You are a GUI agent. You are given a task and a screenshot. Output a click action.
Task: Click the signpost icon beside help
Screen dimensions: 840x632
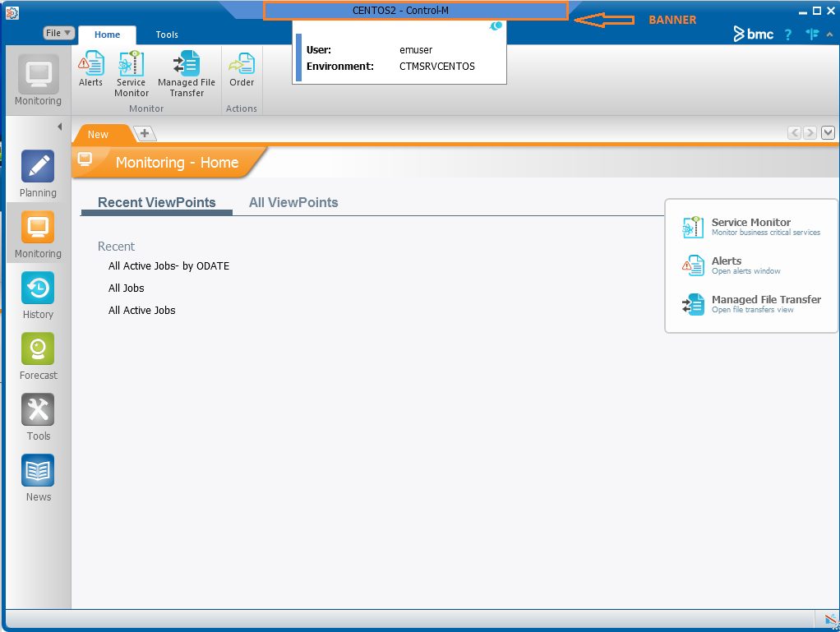pyautogui.click(x=812, y=35)
